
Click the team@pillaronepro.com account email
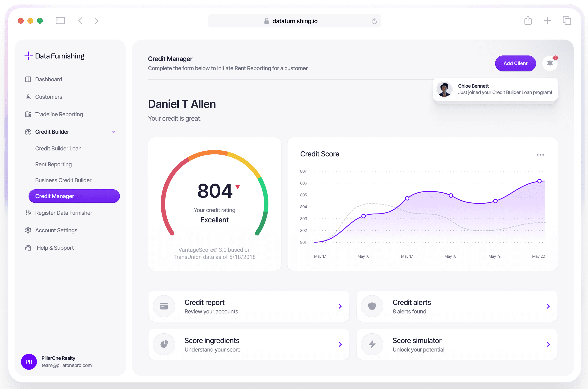(66, 365)
